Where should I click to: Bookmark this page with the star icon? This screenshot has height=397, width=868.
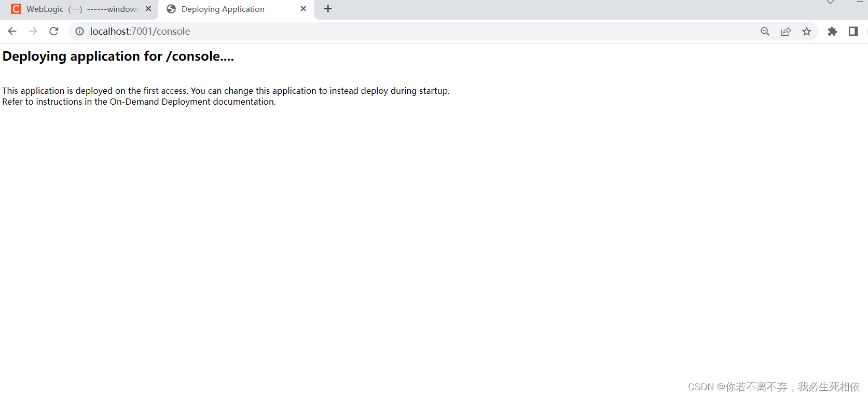806,32
